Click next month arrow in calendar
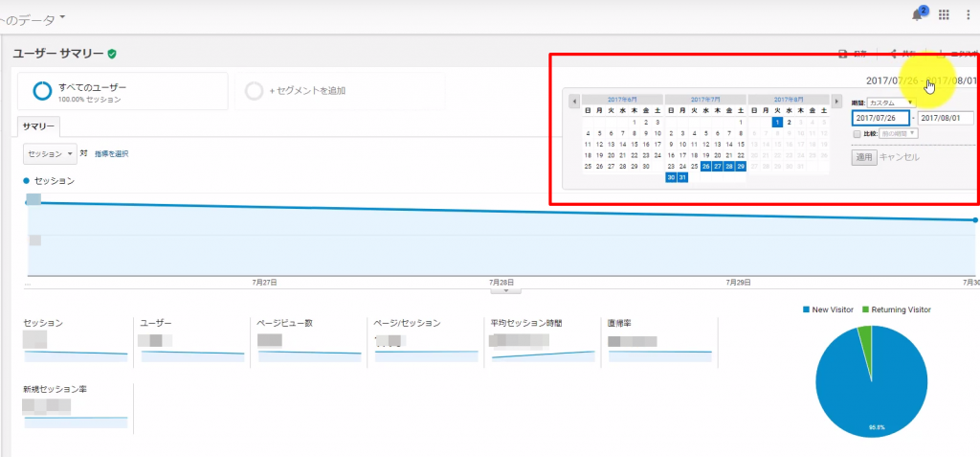 (836, 101)
